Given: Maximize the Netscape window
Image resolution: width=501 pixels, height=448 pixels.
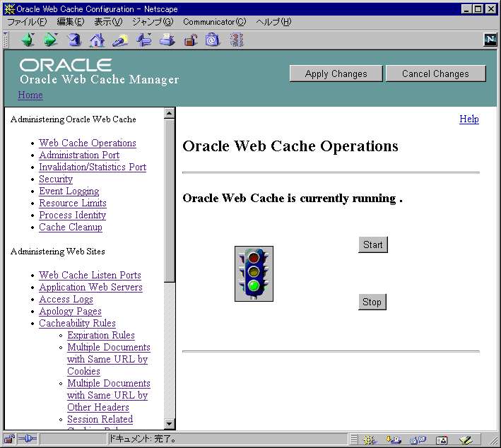Looking at the screenshot, I should pos(478,9).
